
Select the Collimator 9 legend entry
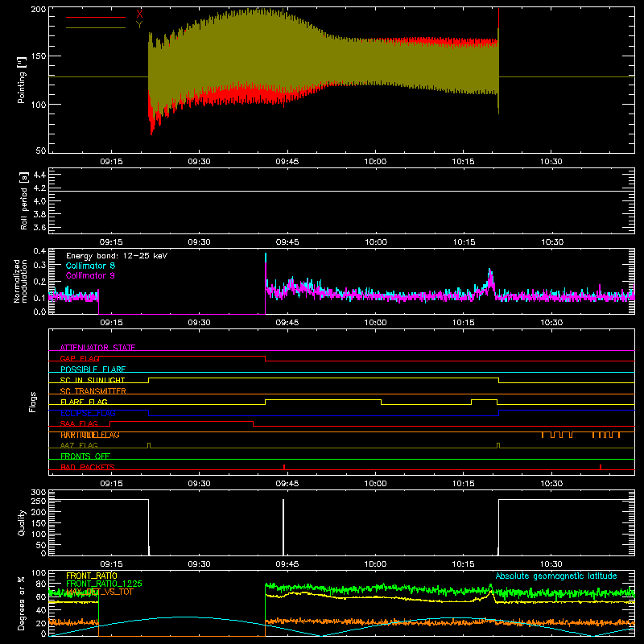pyautogui.click(x=90, y=275)
